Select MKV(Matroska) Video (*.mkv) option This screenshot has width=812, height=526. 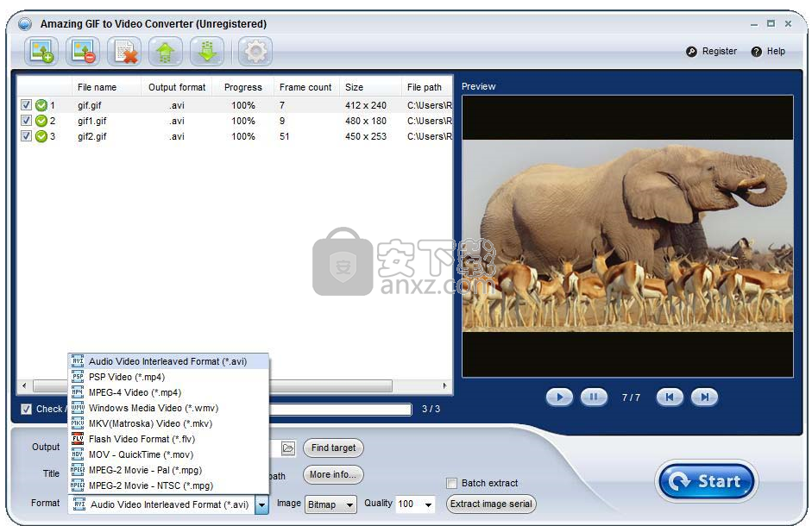point(168,423)
